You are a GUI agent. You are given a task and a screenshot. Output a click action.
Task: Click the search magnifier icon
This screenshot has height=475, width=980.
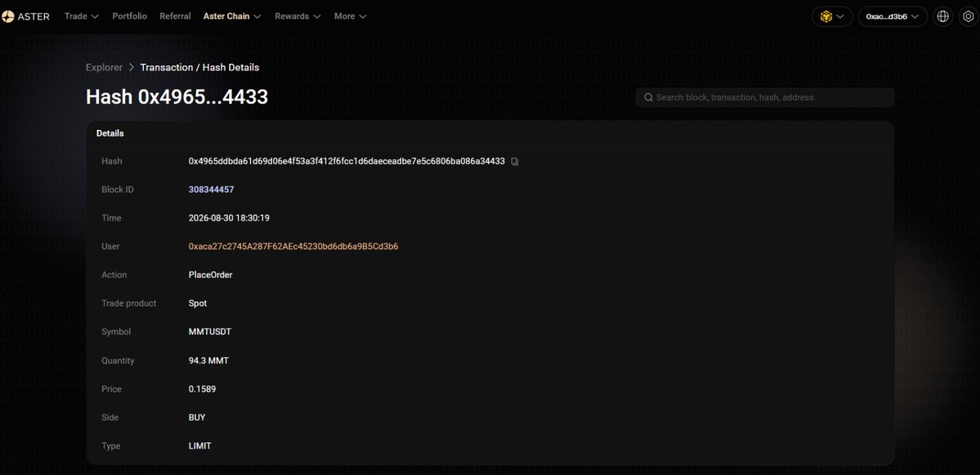(649, 97)
